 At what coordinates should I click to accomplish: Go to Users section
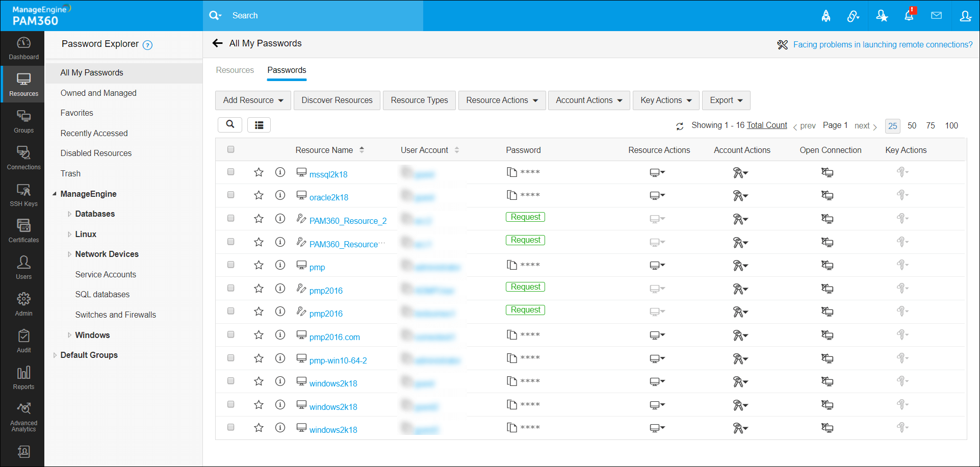(x=23, y=269)
